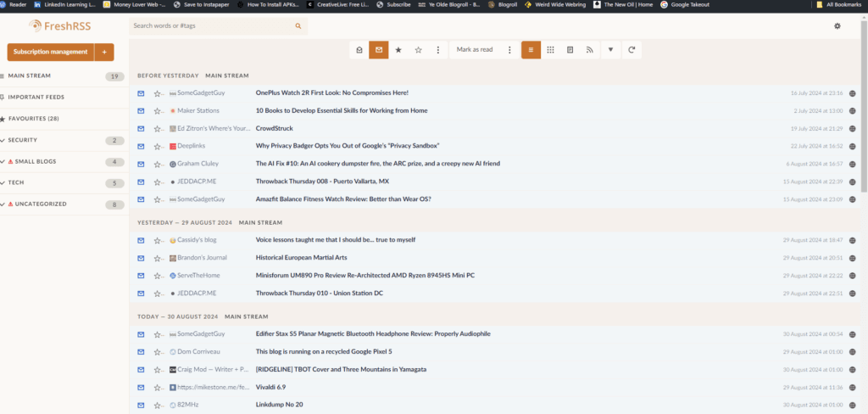
Task: Open RSS feed icon in toolbar
Action: [590, 50]
